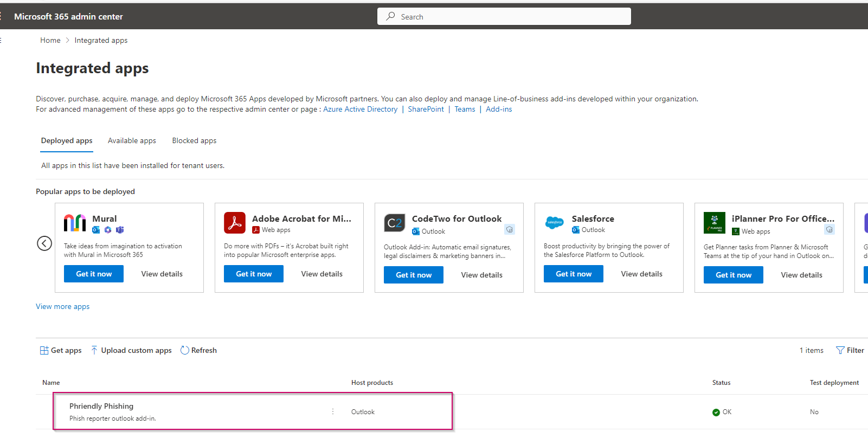Switch to the Blocked apps tab

(194, 140)
